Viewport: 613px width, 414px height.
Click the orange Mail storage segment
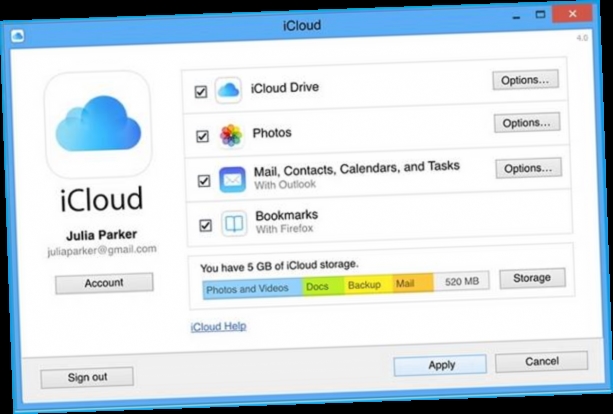coord(413,283)
